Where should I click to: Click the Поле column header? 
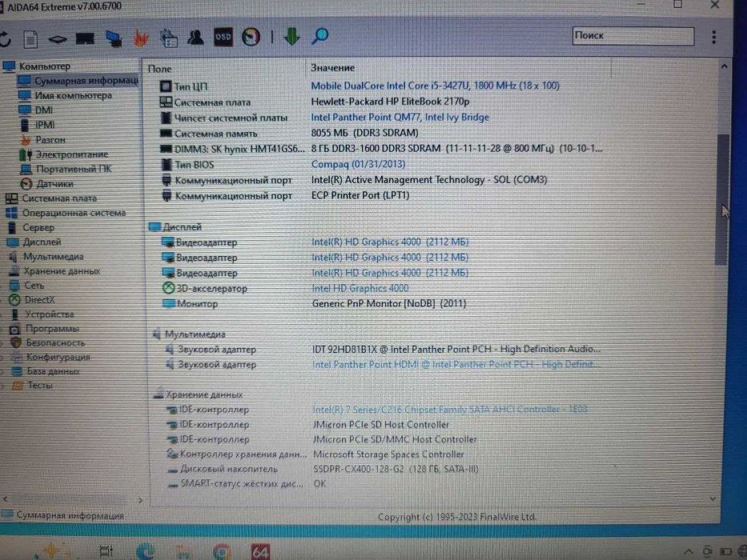[x=160, y=69]
